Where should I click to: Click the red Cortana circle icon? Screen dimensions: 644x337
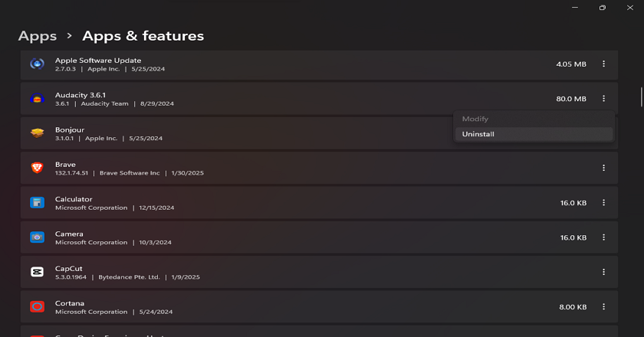coord(37,306)
